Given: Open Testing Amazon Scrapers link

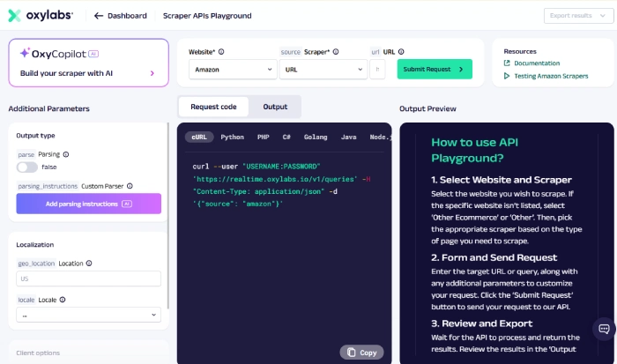Looking at the screenshot, I should tap(551, 76).
